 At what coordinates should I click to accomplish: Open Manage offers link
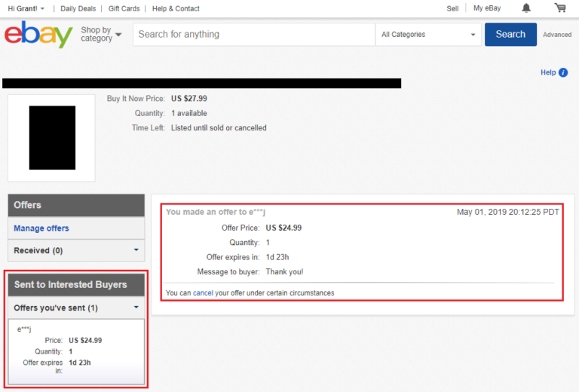41,228
